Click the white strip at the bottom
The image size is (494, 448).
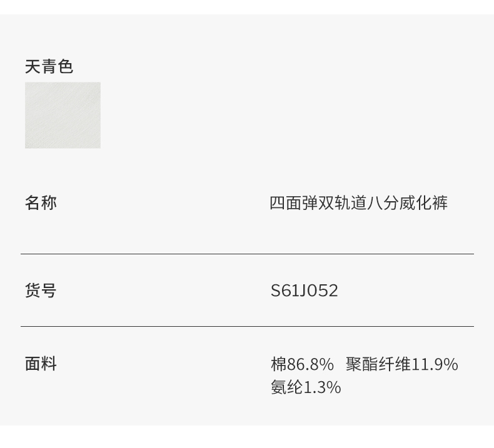click(x=247, y=437)
